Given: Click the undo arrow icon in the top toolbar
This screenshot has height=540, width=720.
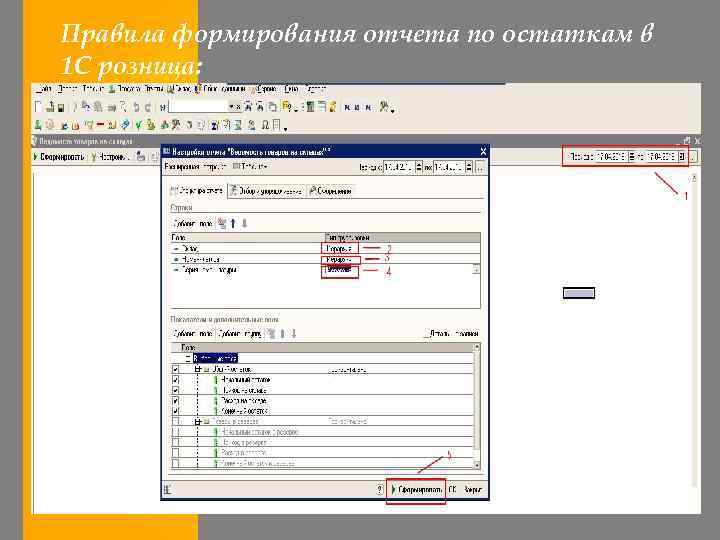Looking at the screenshot, I should 136,107.
